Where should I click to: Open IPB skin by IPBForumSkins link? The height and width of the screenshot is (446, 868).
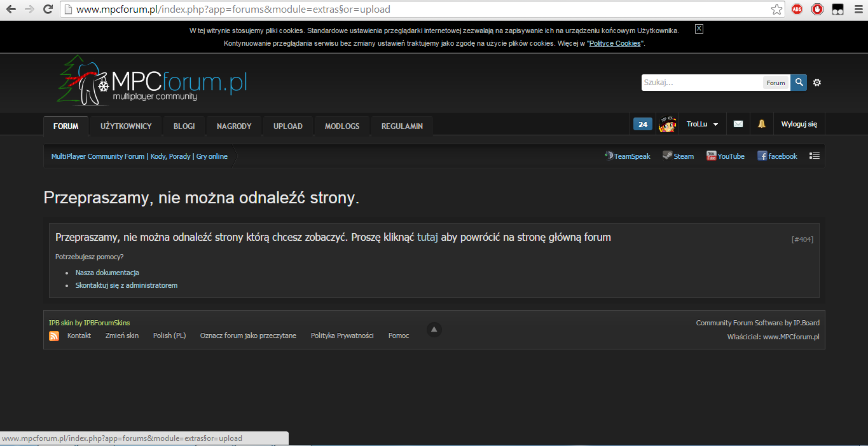tap(89, 323)
